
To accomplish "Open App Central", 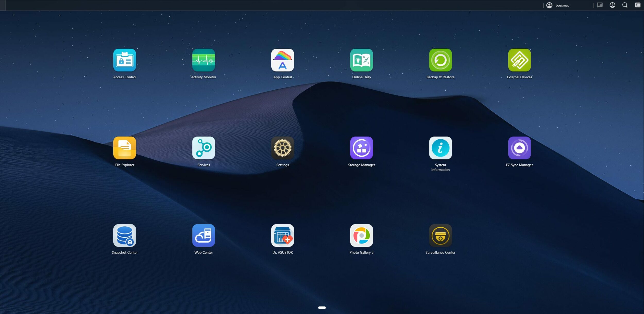I will pyautogui.click(x=283, y=60).
